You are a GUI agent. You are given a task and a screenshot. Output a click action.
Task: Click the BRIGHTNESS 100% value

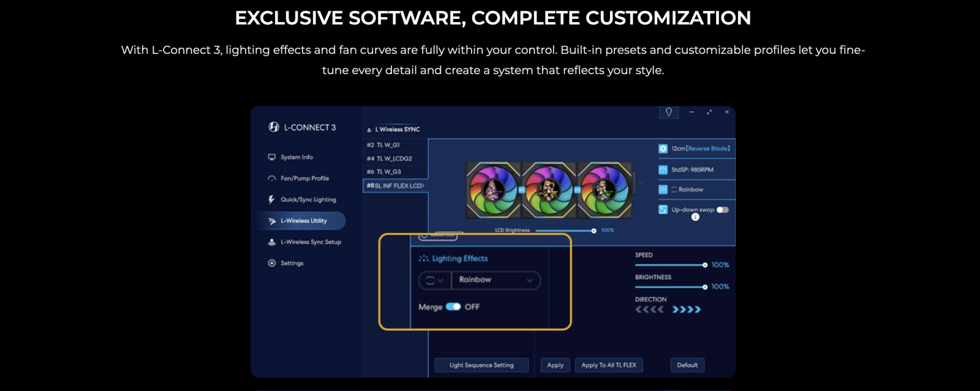tap(720, 287)
